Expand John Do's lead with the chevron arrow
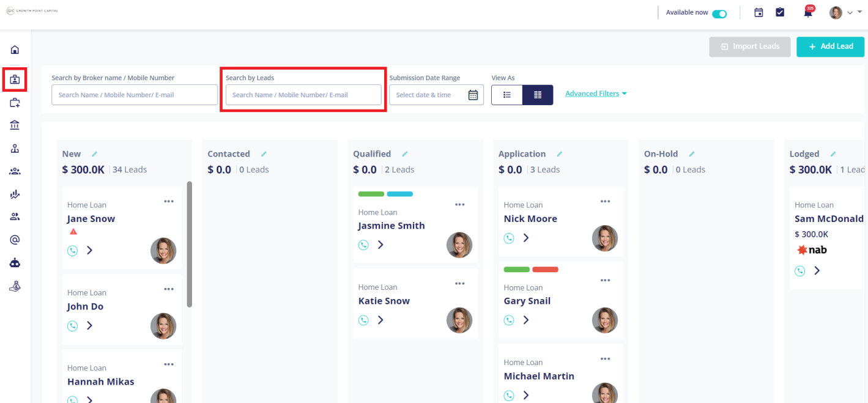 pos(89,325)
